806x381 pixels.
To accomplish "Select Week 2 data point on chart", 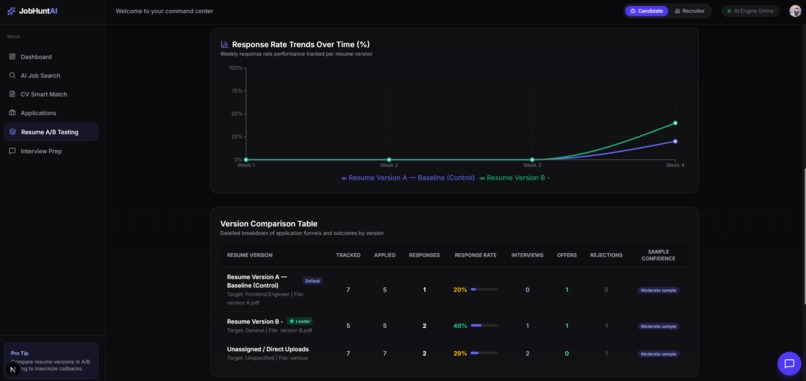I will (389, 160).
